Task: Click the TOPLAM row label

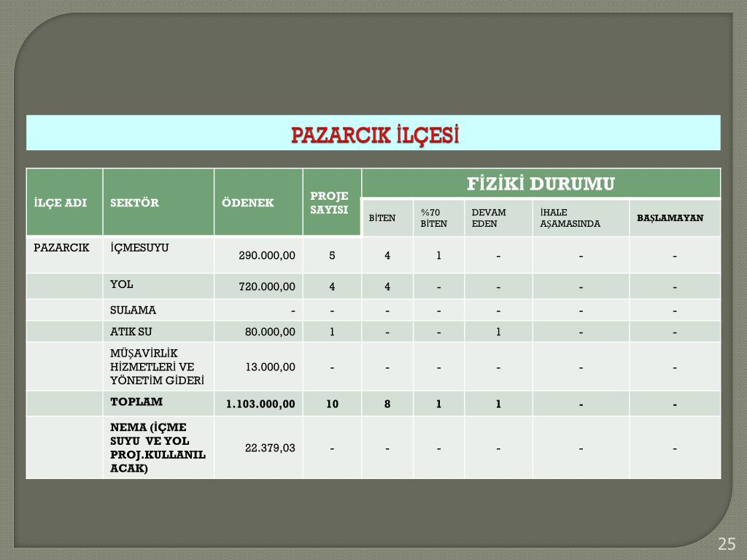Action: [x=136, y=402]
